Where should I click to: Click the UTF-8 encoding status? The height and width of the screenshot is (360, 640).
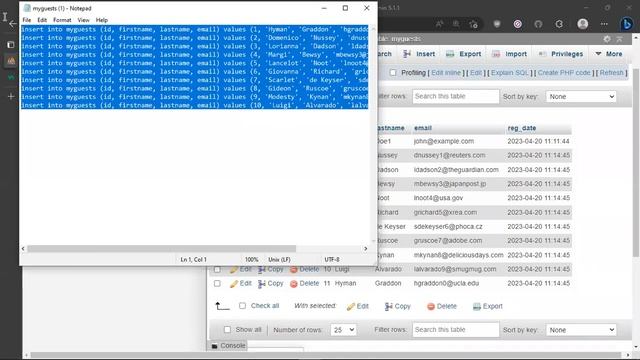point(332,260)
